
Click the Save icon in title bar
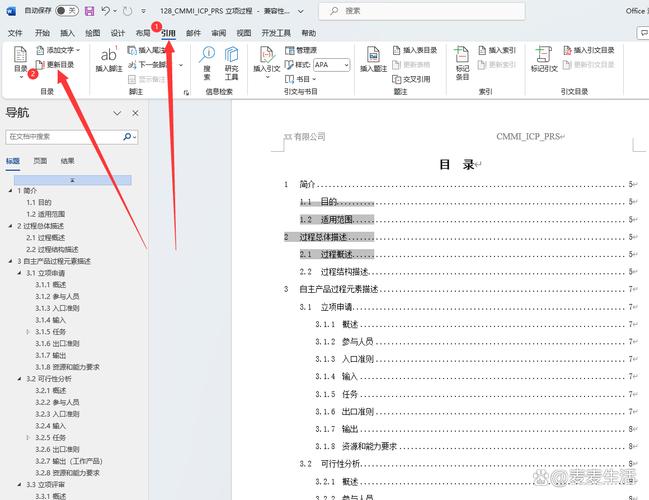[x=90, y=11]
